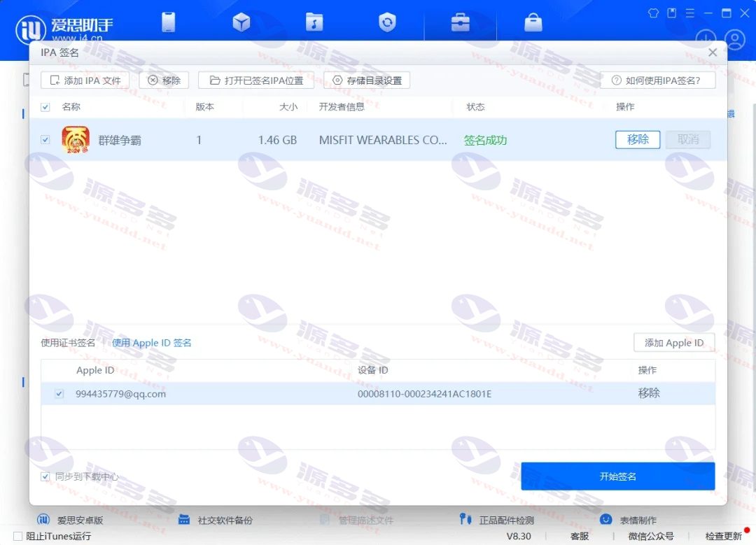Click 微信公众号 in status bar
Image resolution: width=756 pixels, height=545 pixels.
651,536
